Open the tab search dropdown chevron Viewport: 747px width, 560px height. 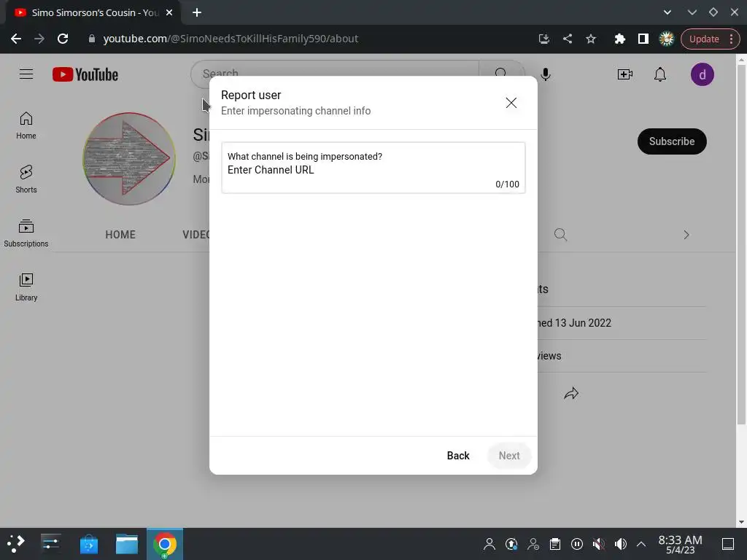[667, 12]
